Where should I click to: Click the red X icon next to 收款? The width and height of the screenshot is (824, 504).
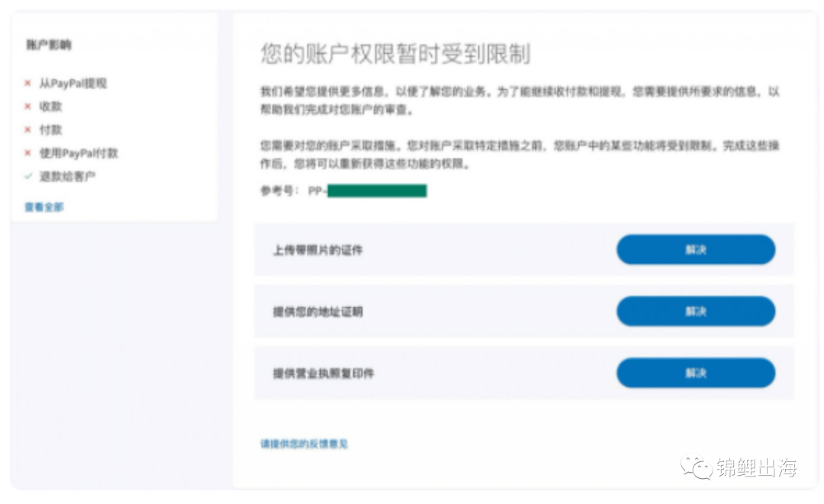pos(28,107)
